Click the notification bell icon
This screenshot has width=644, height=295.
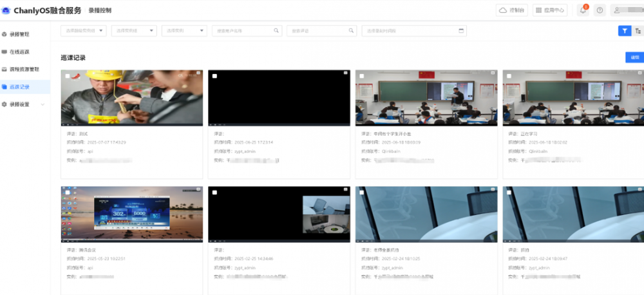(x=583, y=10)
